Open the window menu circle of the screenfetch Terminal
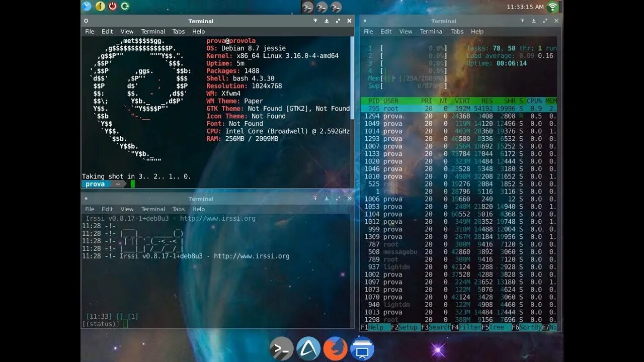Viewport: 644px width, 362px height. coord(86,21)
